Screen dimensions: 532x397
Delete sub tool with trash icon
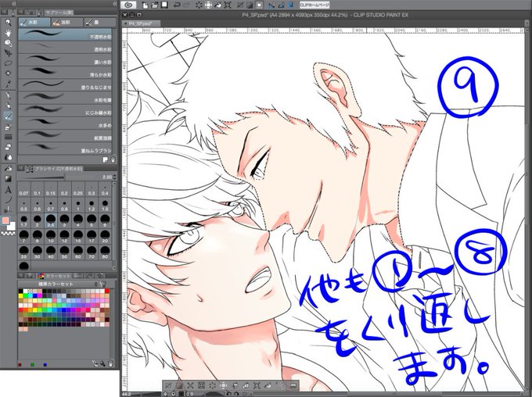tap(113, 159)
